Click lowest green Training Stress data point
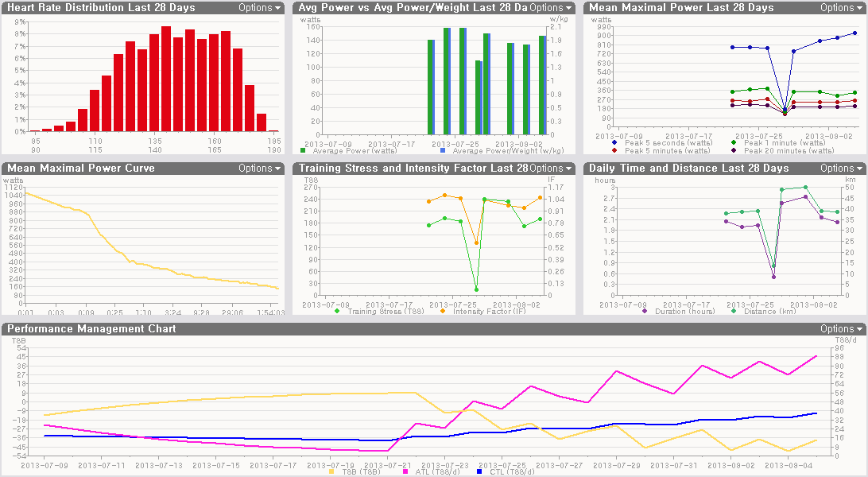The image size is (868, 477). [477, 289]
